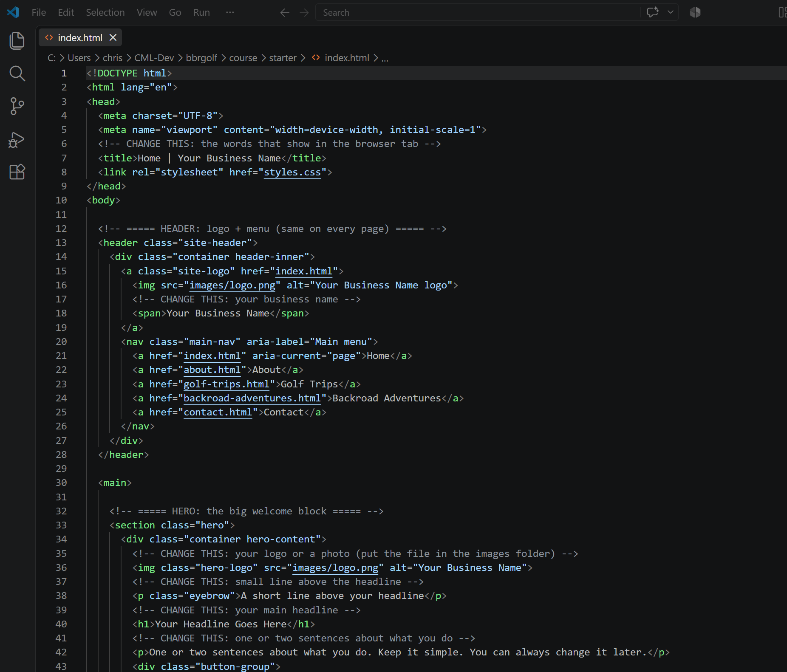The height and width of the screenshot is (672, 787).
Task: Open the Source Control view
Action: tap(17, 106)
